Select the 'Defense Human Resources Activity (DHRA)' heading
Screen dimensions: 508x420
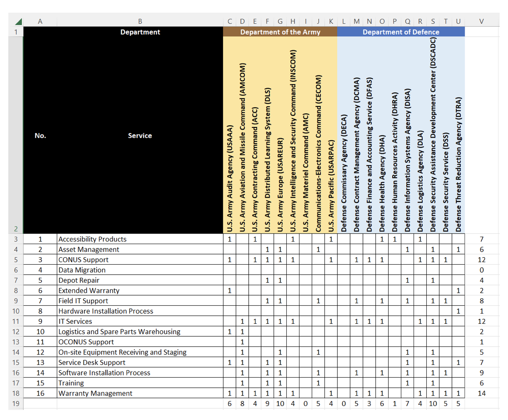coord(395,135)
